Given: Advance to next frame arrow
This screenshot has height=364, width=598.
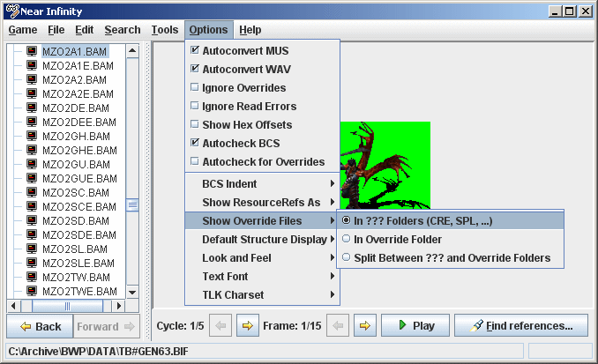Looking at the screenshot, I should [x=365, y=325].
